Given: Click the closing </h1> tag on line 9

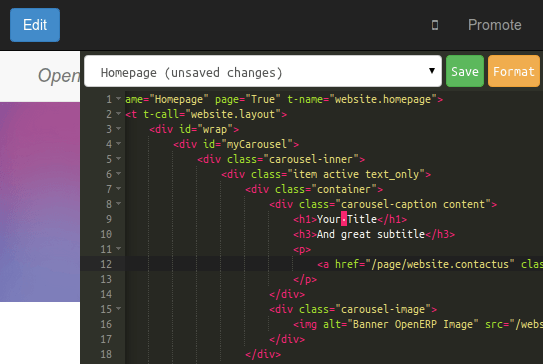Looking at the screenshot, I should coord(392,219).
